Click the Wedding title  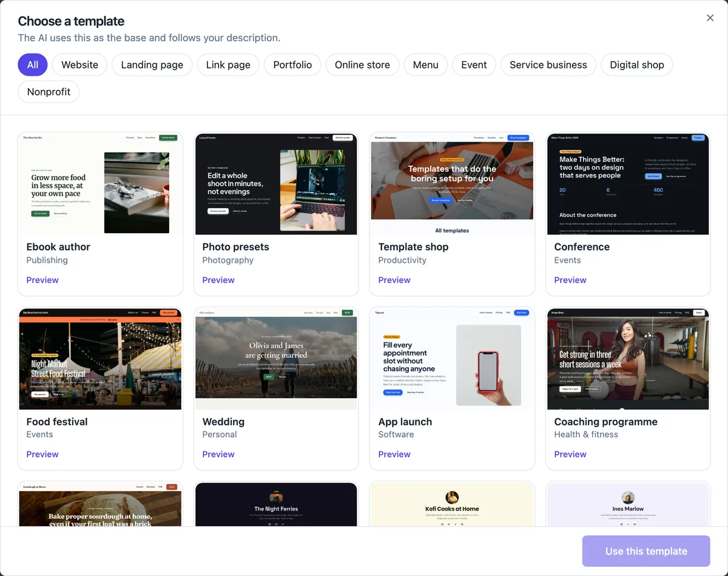(223, 422)
